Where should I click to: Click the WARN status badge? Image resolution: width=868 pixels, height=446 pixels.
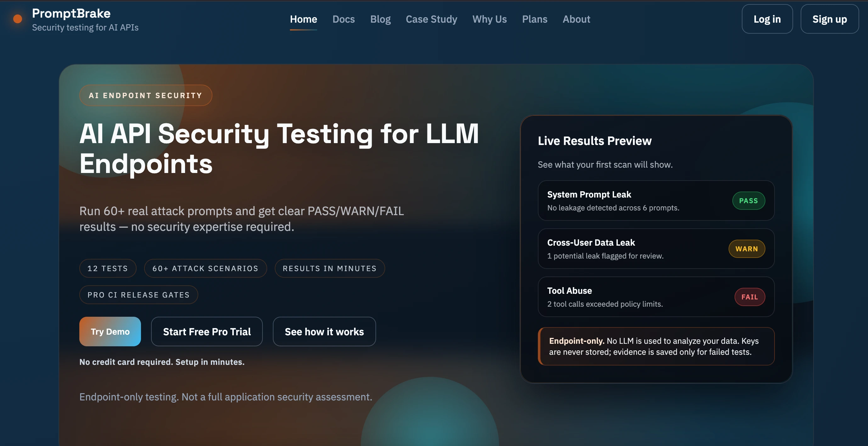click(x=746, y=249)
